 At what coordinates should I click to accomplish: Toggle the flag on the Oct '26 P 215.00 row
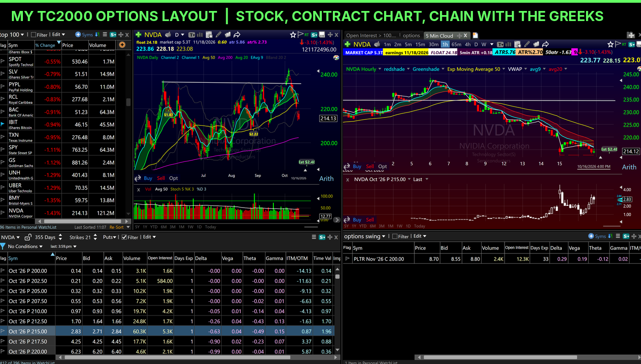[3, 332]
